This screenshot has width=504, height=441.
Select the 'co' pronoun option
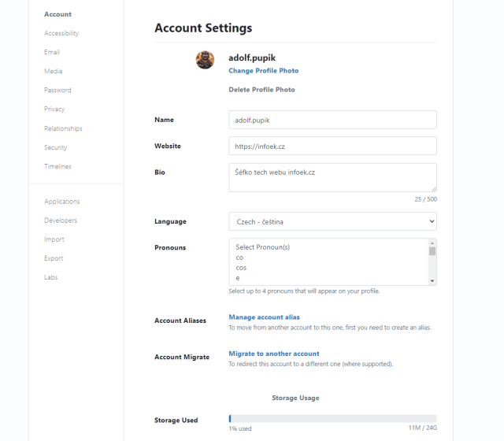tap(239, 258)
